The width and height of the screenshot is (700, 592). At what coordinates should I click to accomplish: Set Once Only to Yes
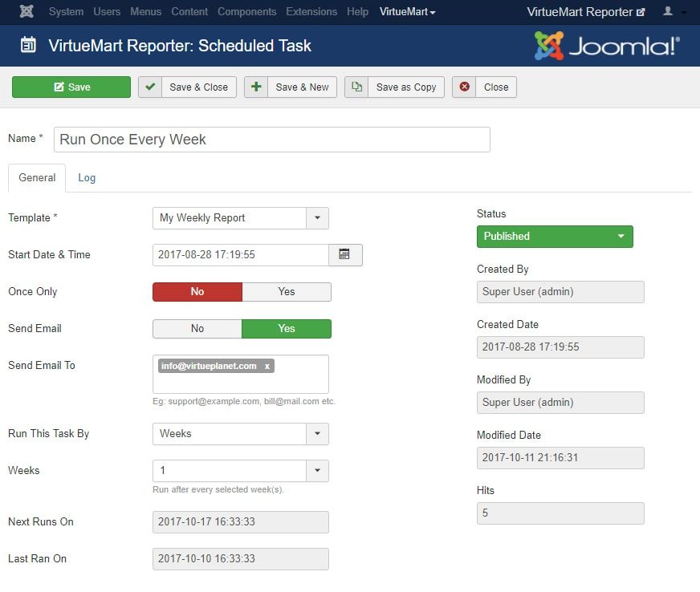point(287,292)
